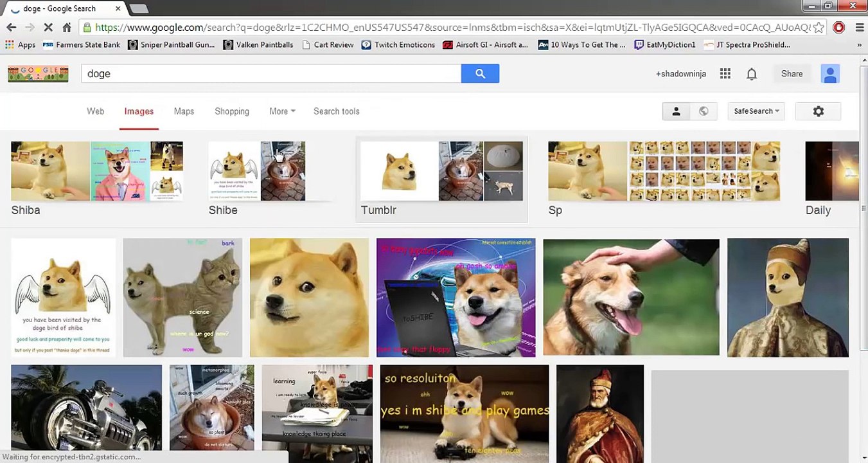868x463 pixels.
Task: Open the +shadowninja profile link
Action: (x=681, y=74)
